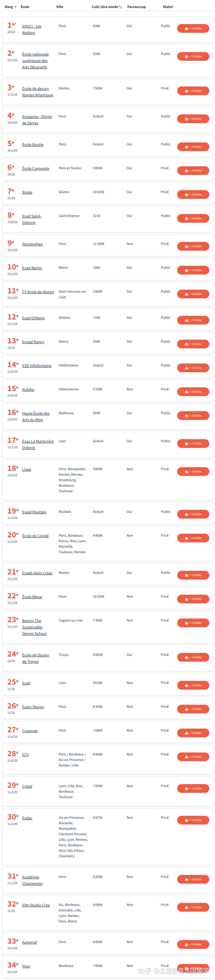Screen dimensions: 215x980
Task: Click the Coût 1ère année sort arrows
Action: pyautogui.click(x=120, y=7)
